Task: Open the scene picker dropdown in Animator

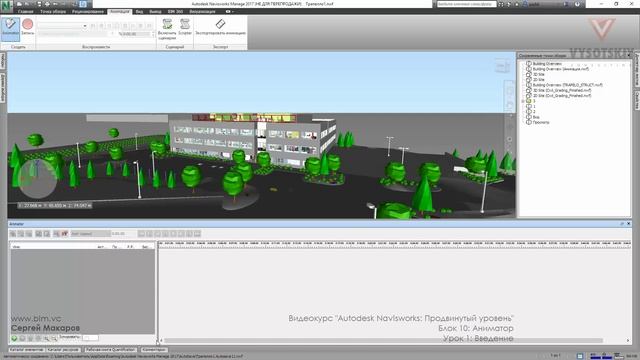Action: 90,234
